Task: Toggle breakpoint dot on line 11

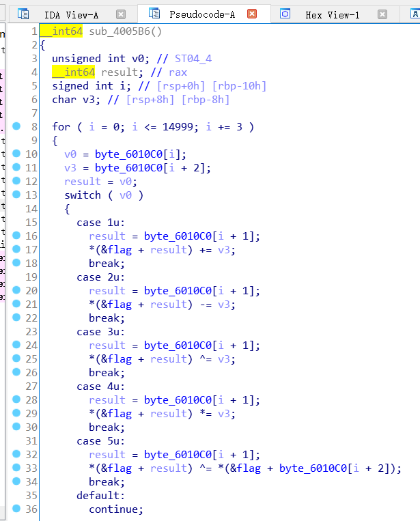Action: pos(16,167)
